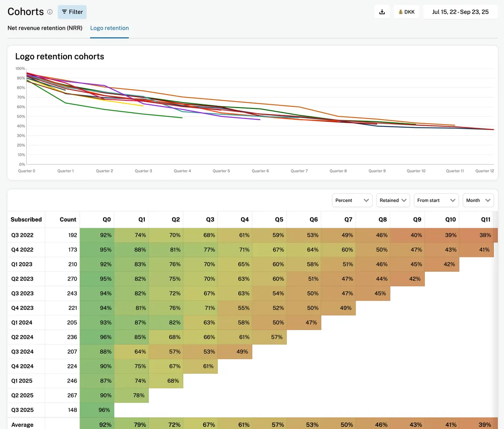Image resolution: width=504 pixels, height=429 pixels.
Task: Switch to Net revenue retention tab
Action: tap(45, 28)
